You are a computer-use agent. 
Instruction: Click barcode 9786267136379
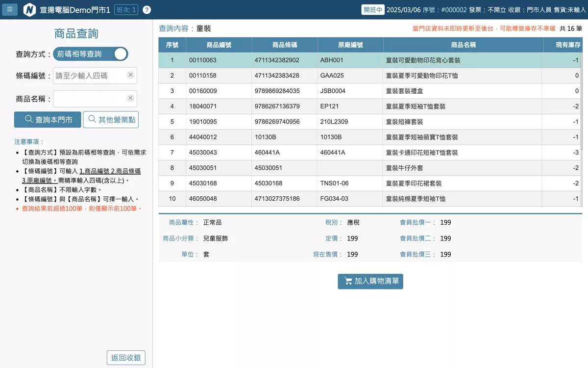tap(277, 106)
